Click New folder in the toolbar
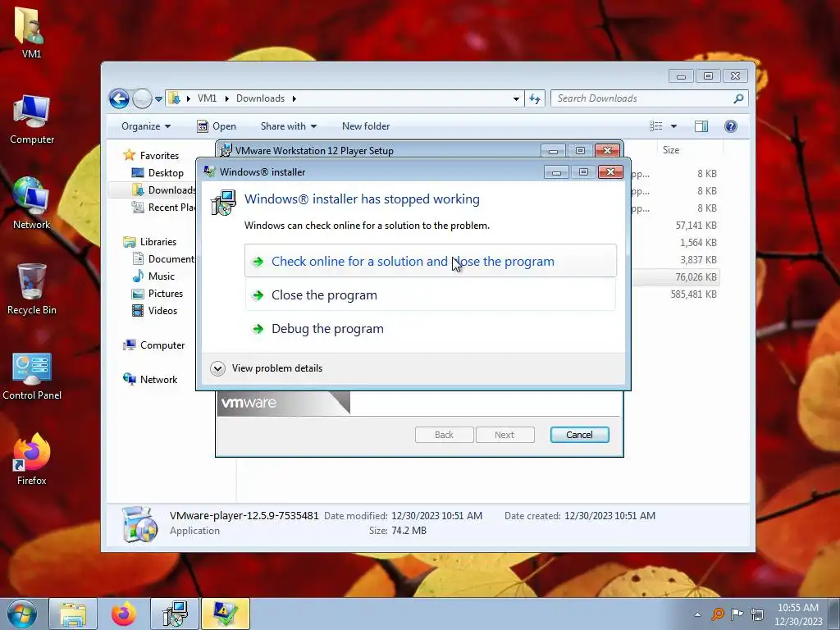This screenshot has height=630, width=840. (x=366, y=126)
